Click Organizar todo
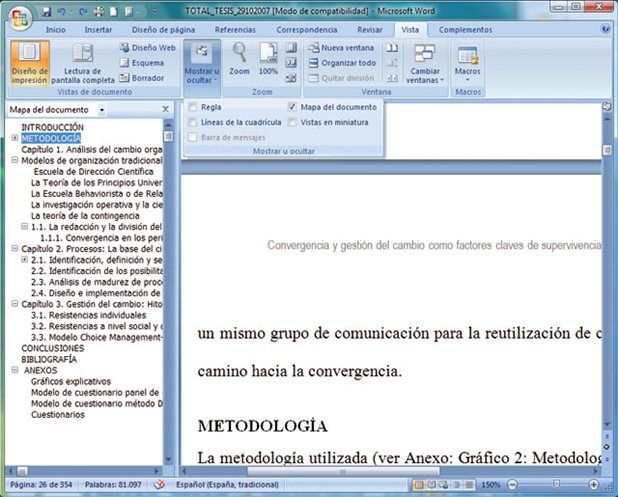 [x=342, y=63]
